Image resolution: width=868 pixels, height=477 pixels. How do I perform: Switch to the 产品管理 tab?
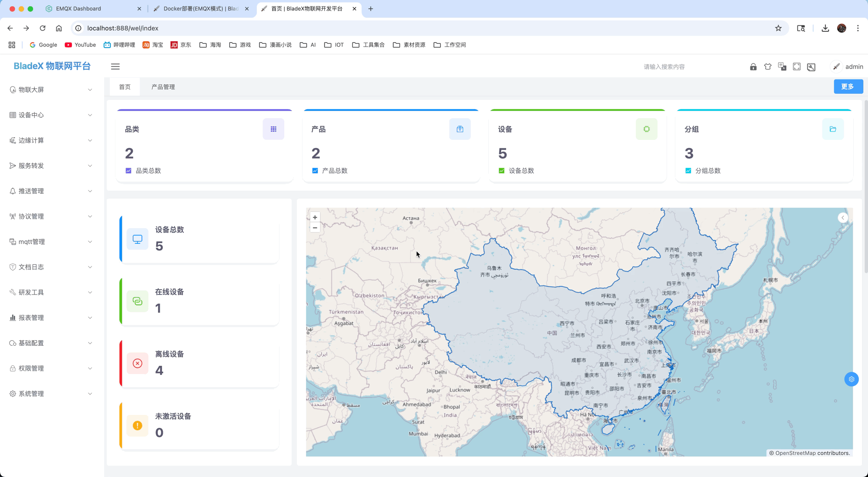pos(163,87)
